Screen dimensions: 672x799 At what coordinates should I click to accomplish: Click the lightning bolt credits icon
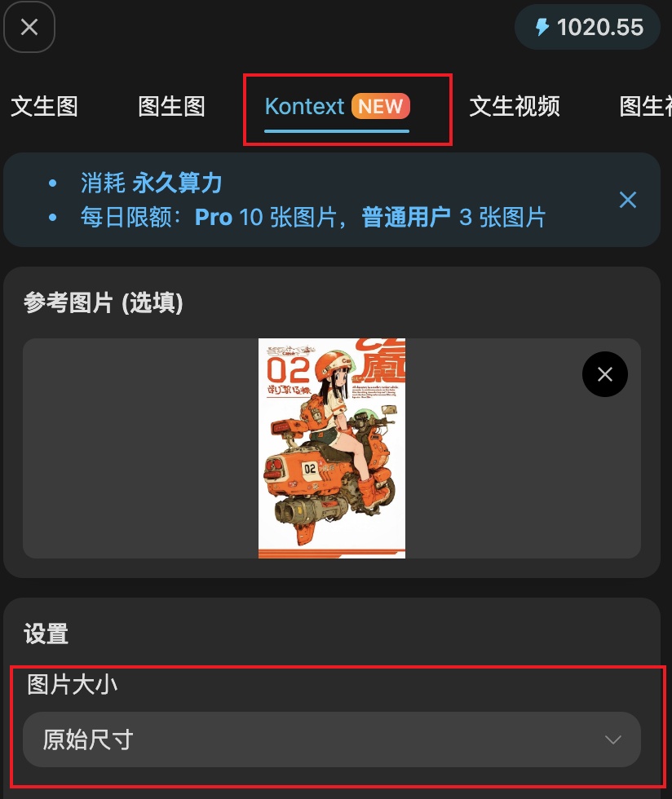pos(542,27)
